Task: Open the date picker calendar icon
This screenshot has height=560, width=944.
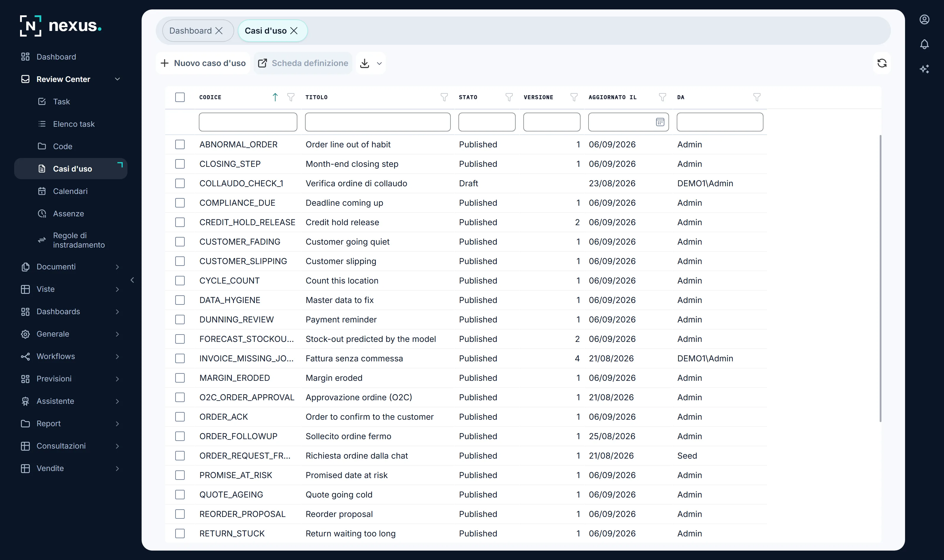Action: coord(660,122)
